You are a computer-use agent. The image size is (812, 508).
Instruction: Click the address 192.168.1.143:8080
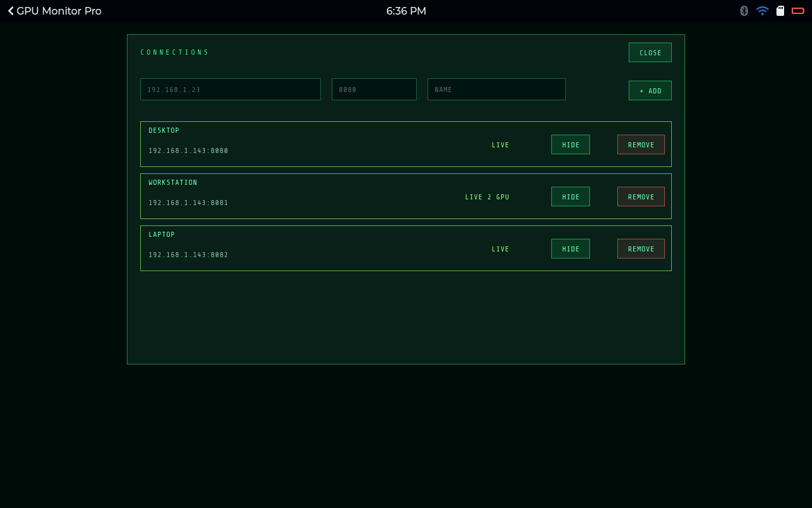click(x=188, y=151)
